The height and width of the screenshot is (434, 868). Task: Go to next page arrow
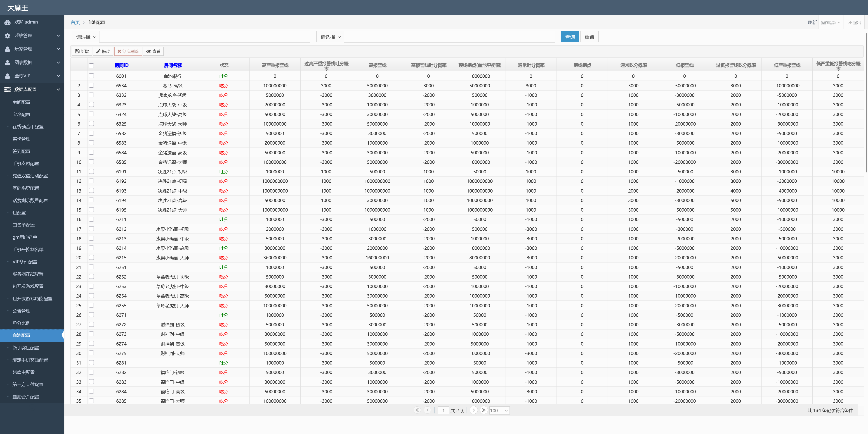tap(473, 410)
